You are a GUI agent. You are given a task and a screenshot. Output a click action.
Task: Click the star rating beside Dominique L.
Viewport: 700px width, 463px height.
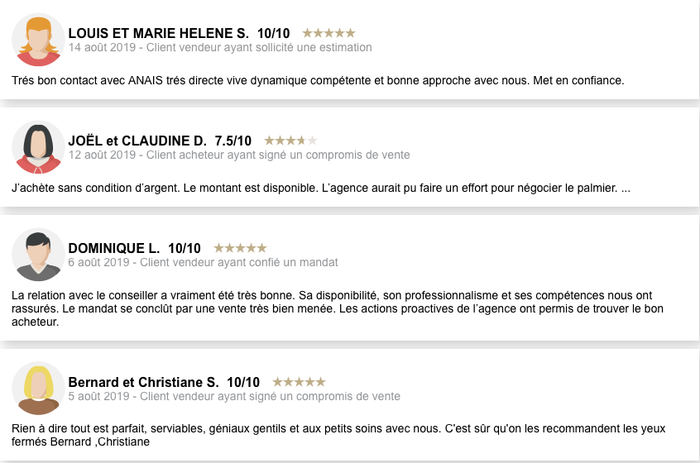[x=240, y=248]
